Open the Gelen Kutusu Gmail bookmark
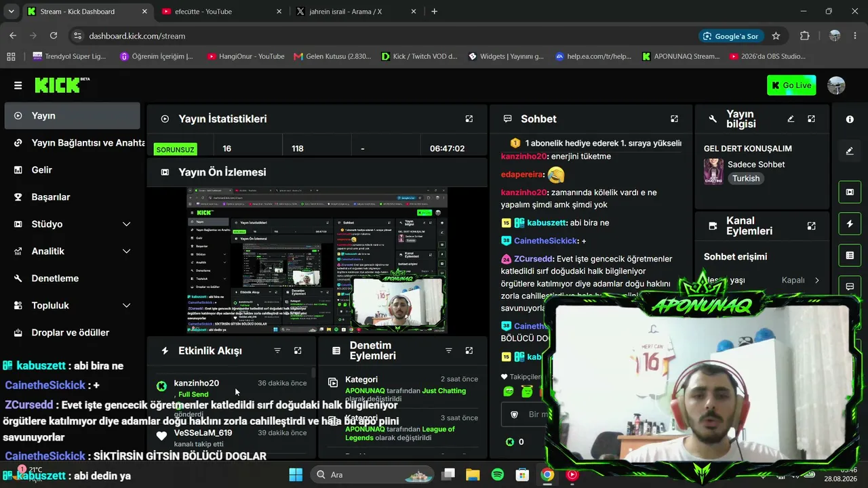The image size is (868, 488). (x=332, y=56)
